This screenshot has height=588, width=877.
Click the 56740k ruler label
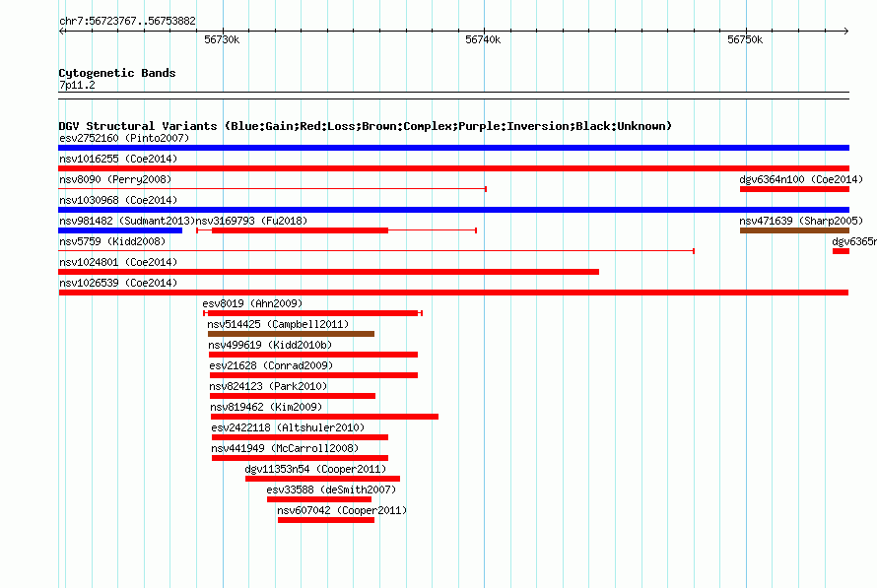pyautogui.click(x=483, y=39)
